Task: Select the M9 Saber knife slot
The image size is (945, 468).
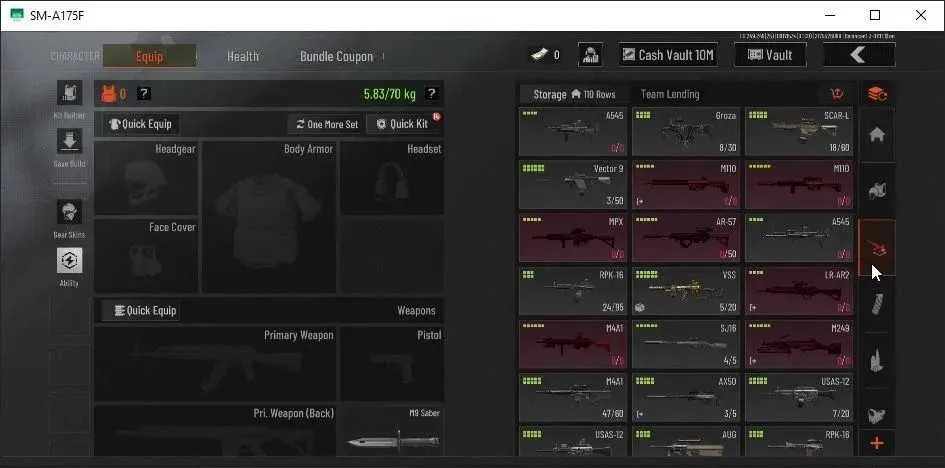Action: [x=392, y=431]
